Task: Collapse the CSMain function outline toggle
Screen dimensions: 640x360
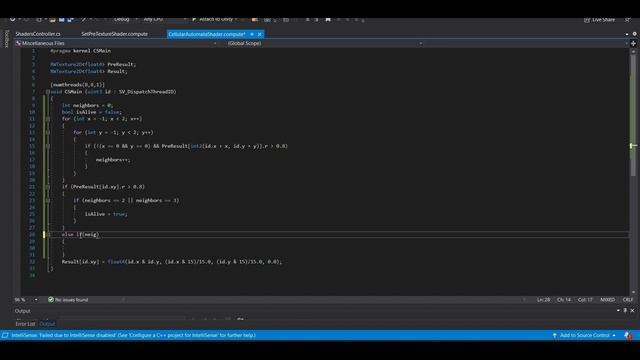Action: [48, 92]
